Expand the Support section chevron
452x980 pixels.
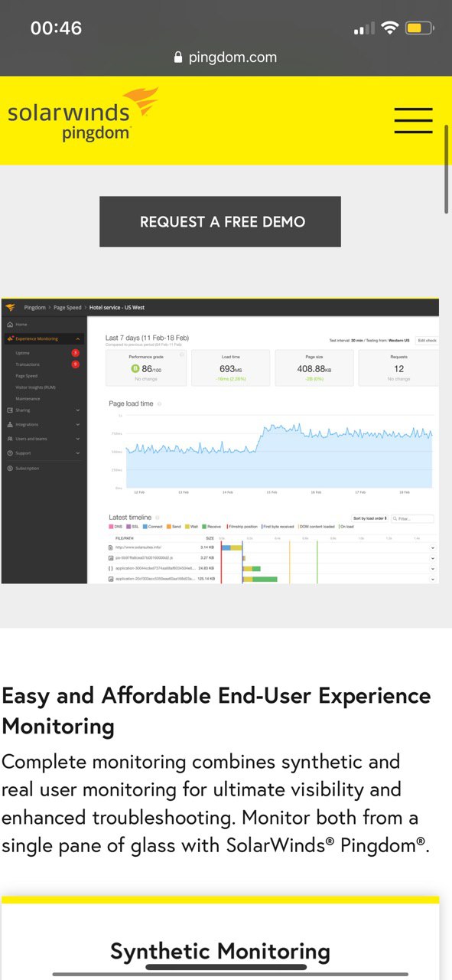click(x=78, y=453)
